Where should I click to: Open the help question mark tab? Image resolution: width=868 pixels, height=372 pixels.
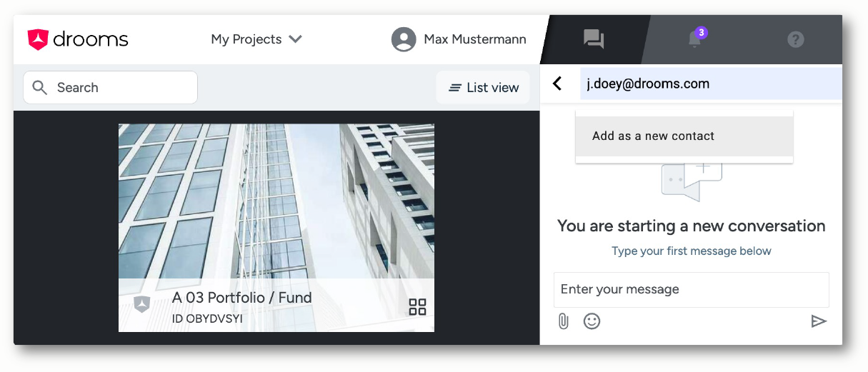coord(796,39)
